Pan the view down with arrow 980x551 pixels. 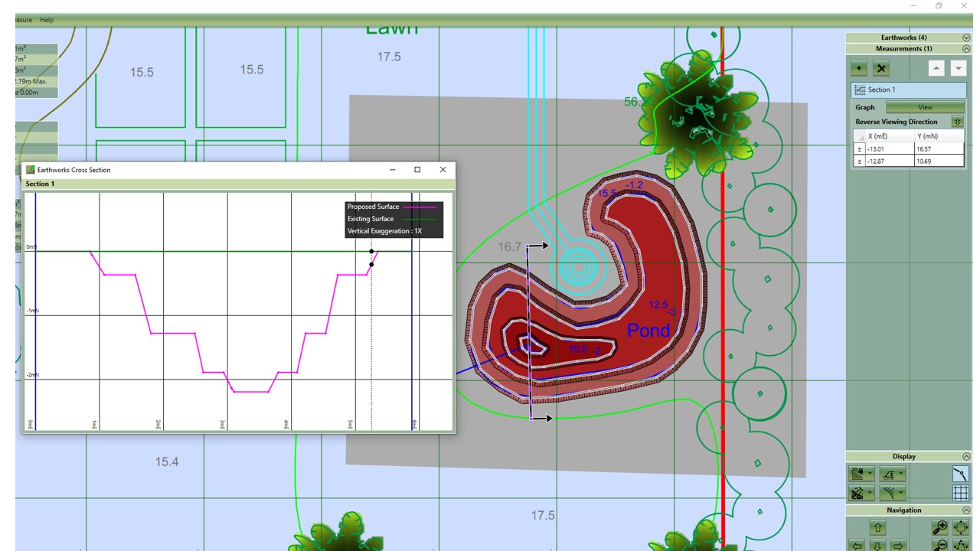click(x=877, y=546)
